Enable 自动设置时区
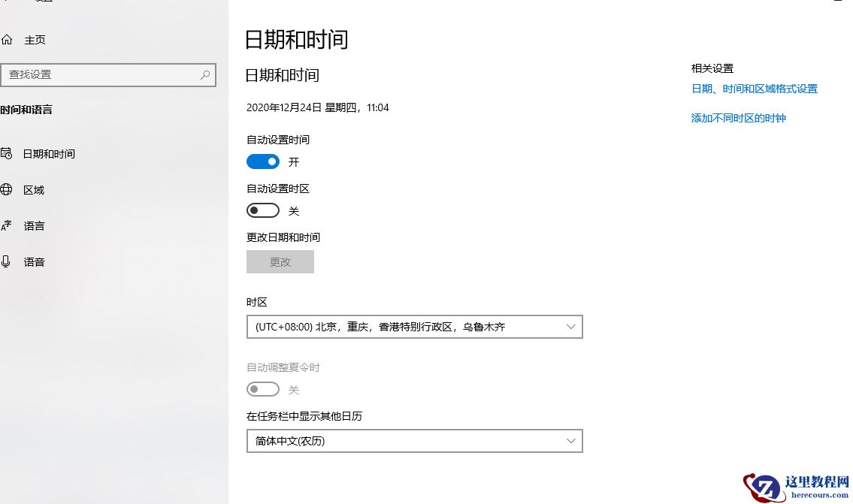Screen dimensions: 853x504 pyautogui.click(x=262, y=210)
